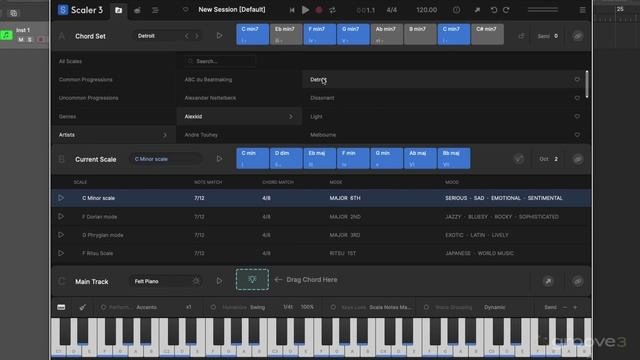Favorite the Dissonant chord set heart

point(577,98)
